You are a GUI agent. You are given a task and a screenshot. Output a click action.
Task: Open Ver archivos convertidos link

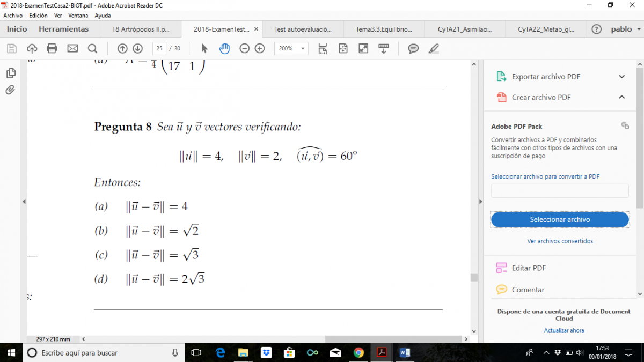(560, 241)
